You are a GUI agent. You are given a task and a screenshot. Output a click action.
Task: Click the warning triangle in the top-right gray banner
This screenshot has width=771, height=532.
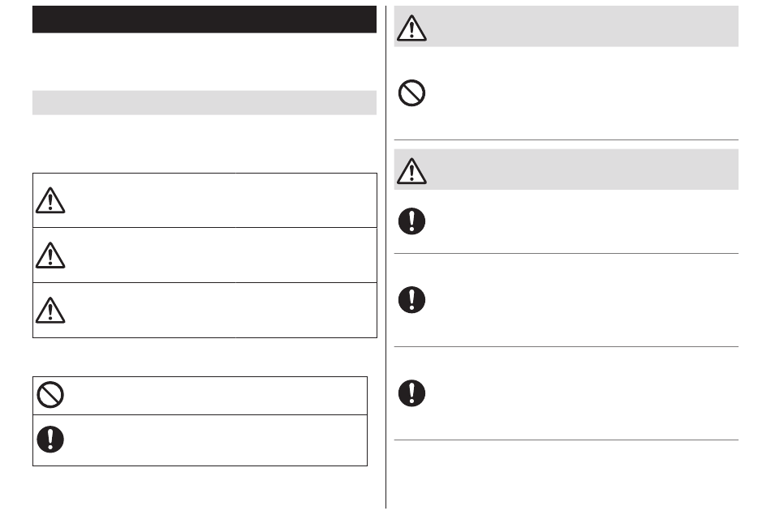tap(411, 28)
